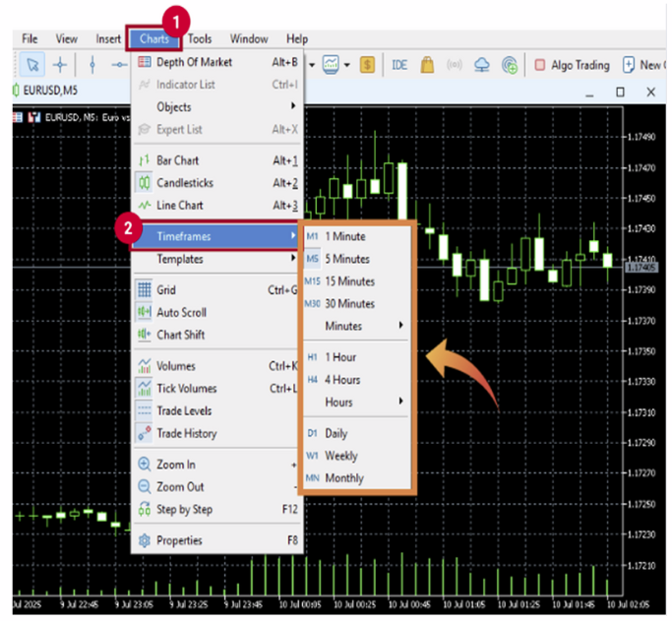Open the Market shopping bag icon
Viewport: 672px width, 621px height.
coord(427,65)
